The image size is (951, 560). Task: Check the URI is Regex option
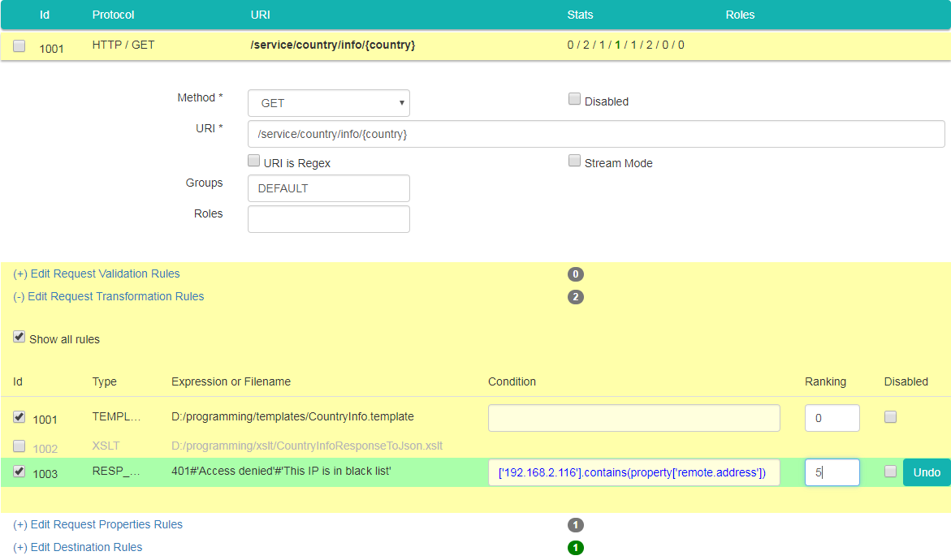coord(253,162)
